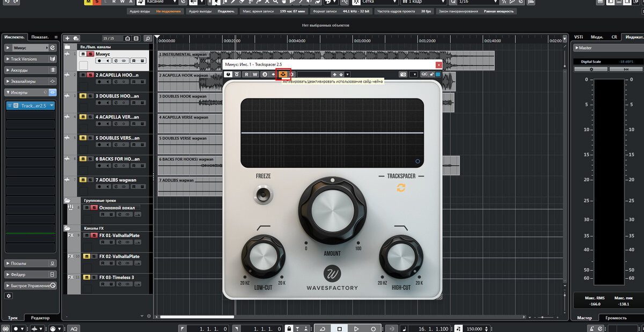This screenshot has height=332, width=644.
Task: Click the LOW-CUT knob
Action: 263,256
